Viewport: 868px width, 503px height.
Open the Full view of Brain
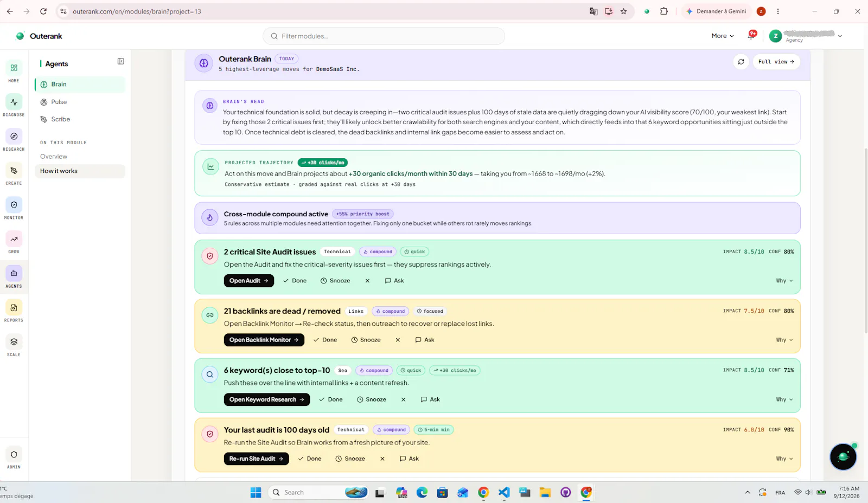click(x=776, y=62)
